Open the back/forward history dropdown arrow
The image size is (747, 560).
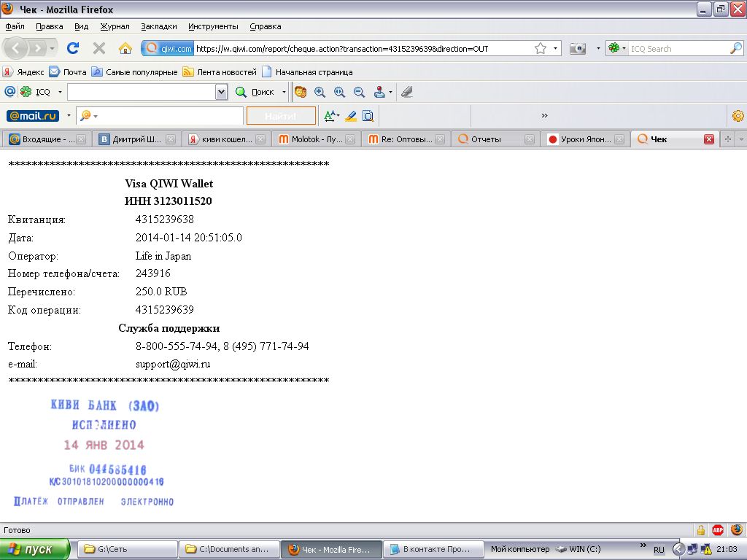[52, 49]
